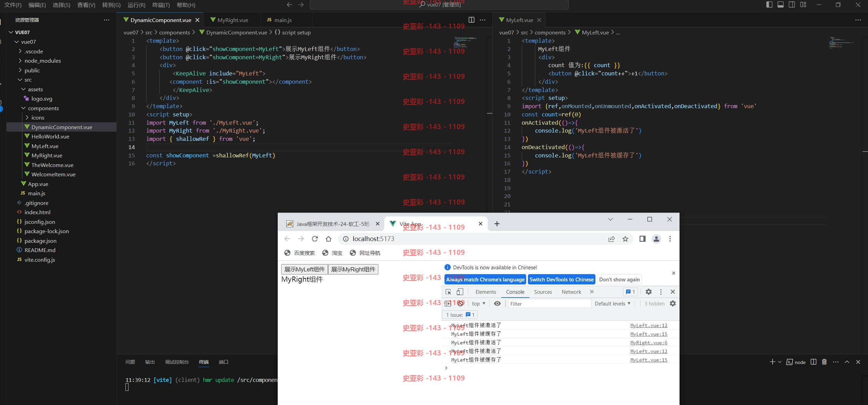Split the left editor group
This screenshot has width=868, height=405.
coord(471,20)
